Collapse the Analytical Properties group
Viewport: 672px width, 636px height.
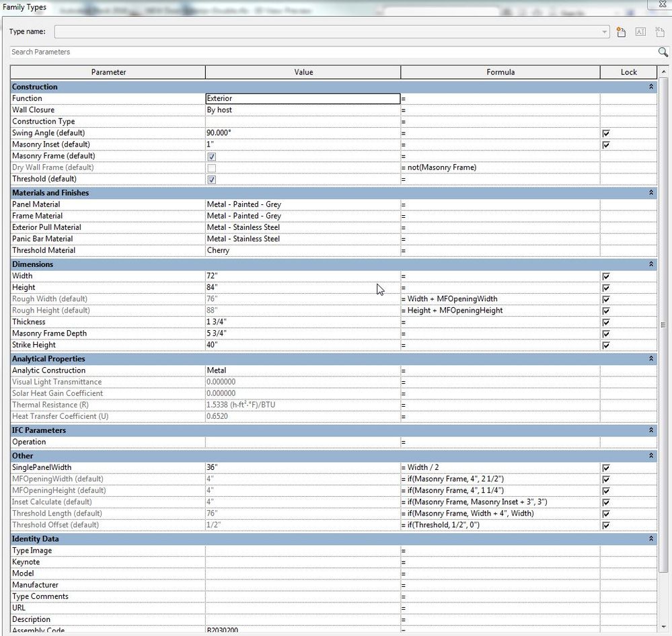click(x=651, y=358)
